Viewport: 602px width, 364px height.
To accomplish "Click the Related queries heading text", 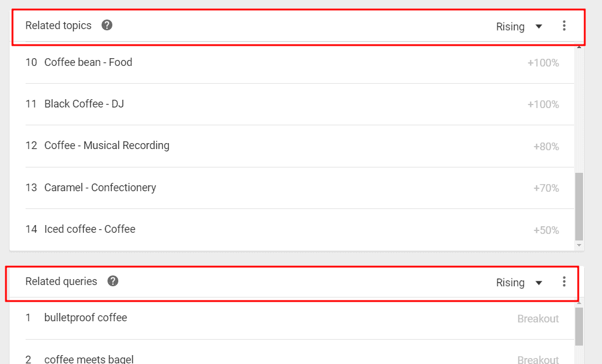I will tap(61, 281).
